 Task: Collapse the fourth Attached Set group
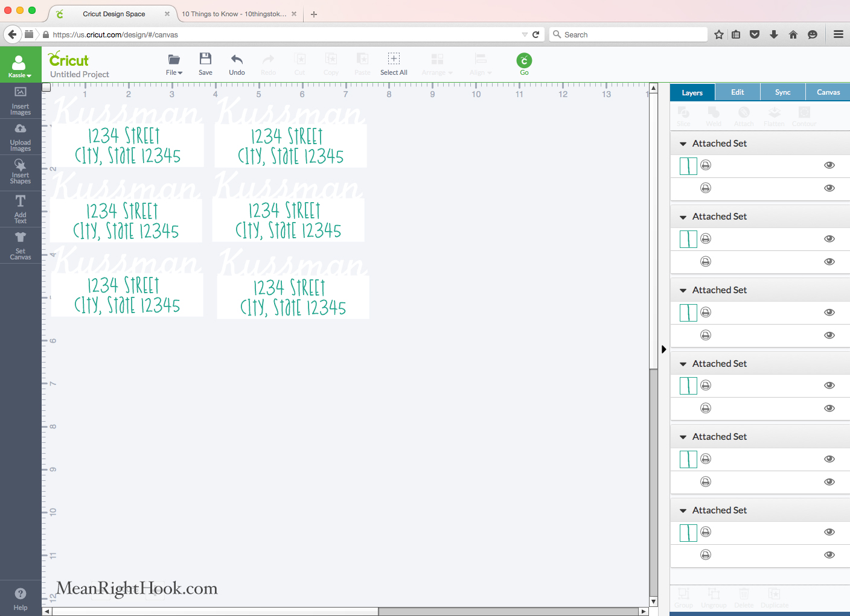click(x=683, y=364)
